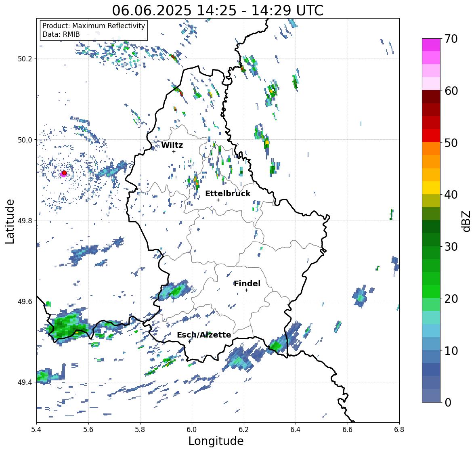
Task: Click the 'Esch/Alzette' city label
Action: coord(204,335)
